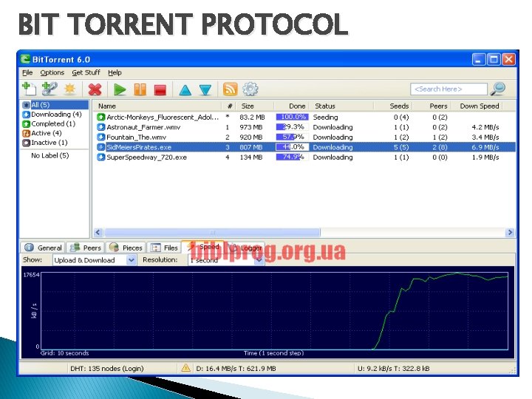Click upload speed U: 9.2 kB/s status
The width and height of the screenshot is (532, 399).
coord(394,369)
